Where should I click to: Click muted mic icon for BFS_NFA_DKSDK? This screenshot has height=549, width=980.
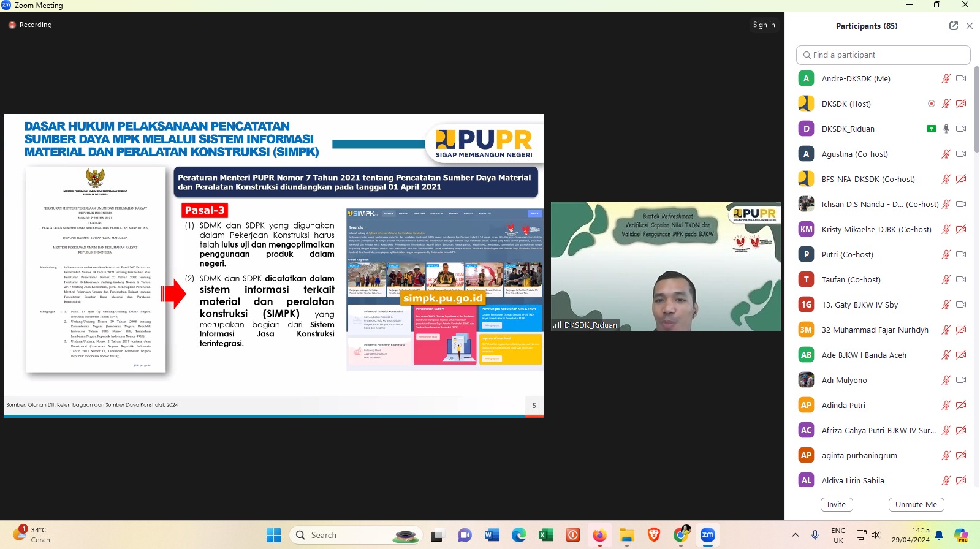tap(946, 179)
